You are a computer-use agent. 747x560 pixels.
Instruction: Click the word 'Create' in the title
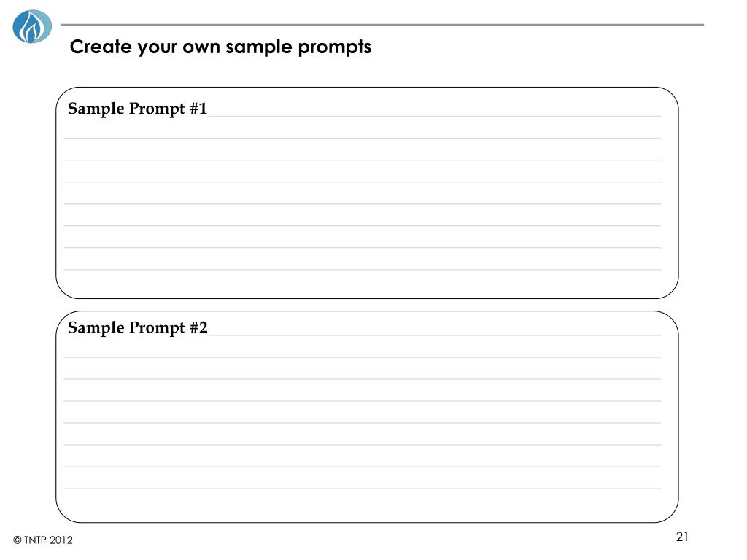point(101,47)
